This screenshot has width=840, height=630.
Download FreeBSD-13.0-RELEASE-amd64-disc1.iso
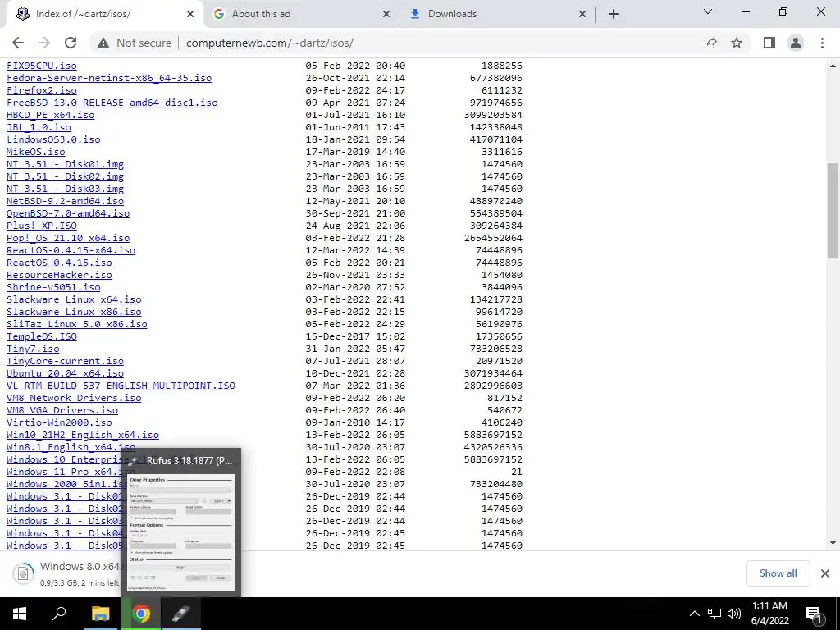tap(112, 103)
